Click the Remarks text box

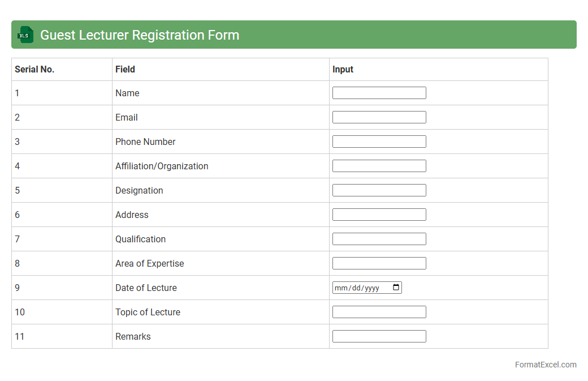379,336
